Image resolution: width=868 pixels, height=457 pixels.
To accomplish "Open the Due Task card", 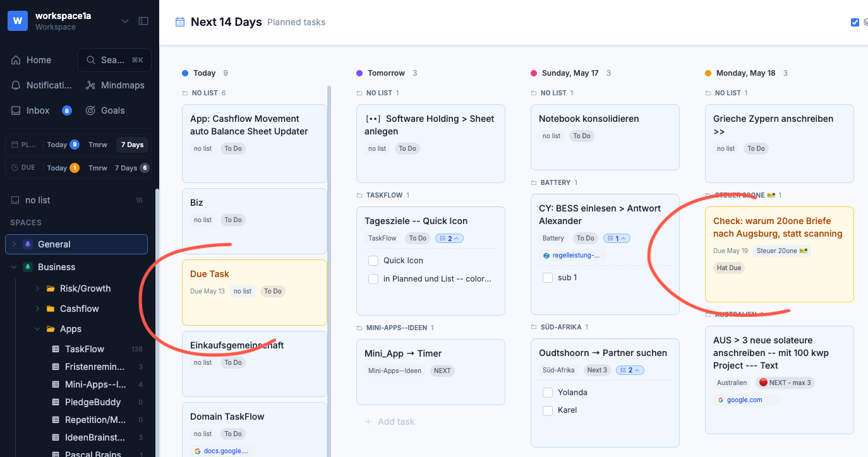I will coord(255,292).
